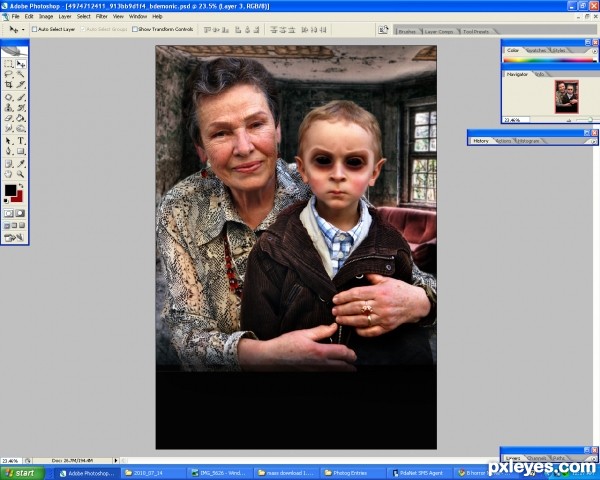Image resolution: width=600 pixels, height=480 pixels.
Task: Switch to Full Screen Mode with Menu Bar
Action: 14,226
